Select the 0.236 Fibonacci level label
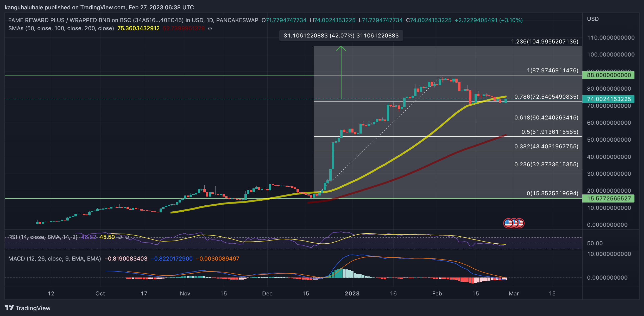This screenshot has width=644, height=316. [546, 165]
